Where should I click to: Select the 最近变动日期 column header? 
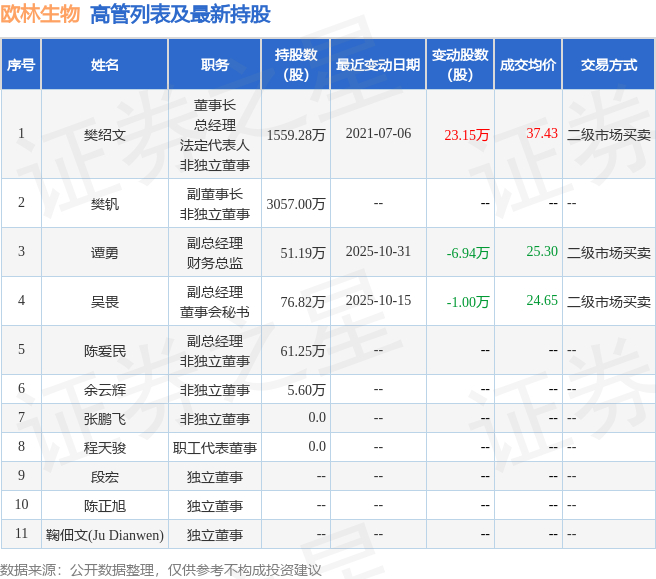tap(378, 65)
